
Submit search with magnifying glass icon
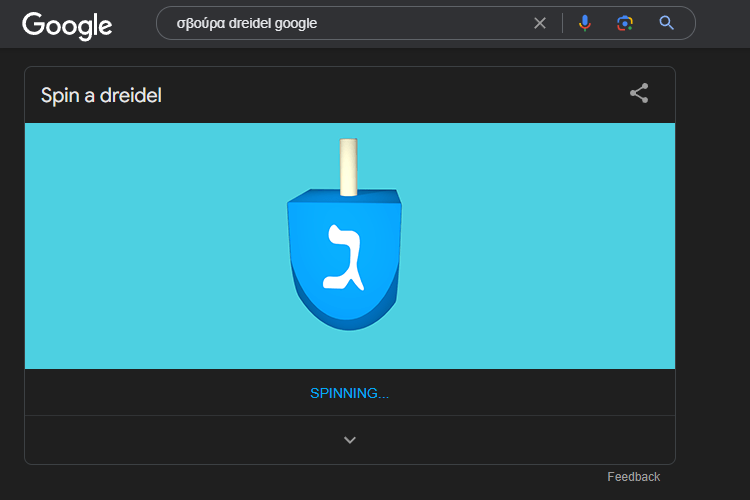pos(666,23)
